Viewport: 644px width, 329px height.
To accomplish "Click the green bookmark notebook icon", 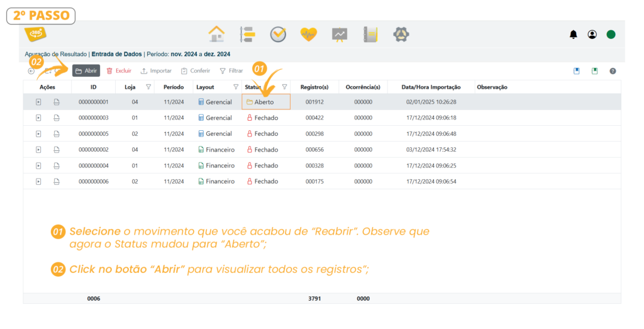I will [x=595, y=71].
